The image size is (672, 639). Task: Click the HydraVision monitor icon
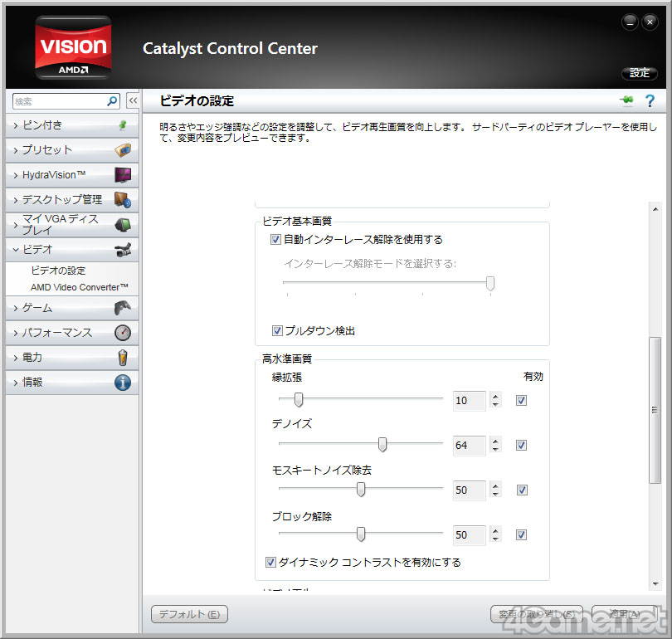click(123, 175)
